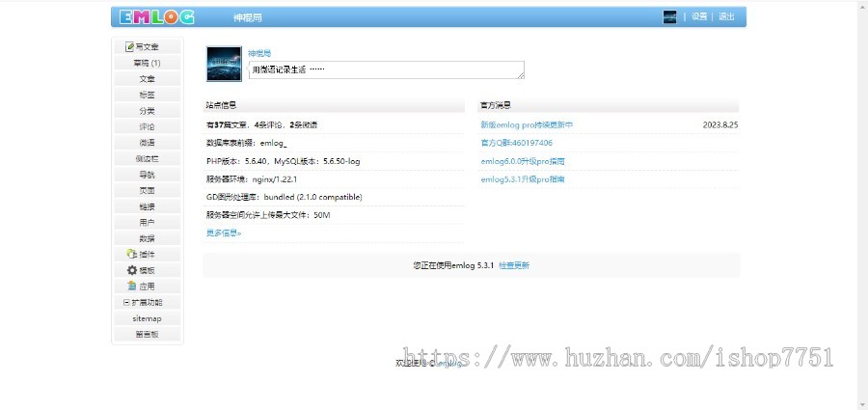The image size is (868, 410).
Task: Click 退出 to log out
Action: click(726, 16)
